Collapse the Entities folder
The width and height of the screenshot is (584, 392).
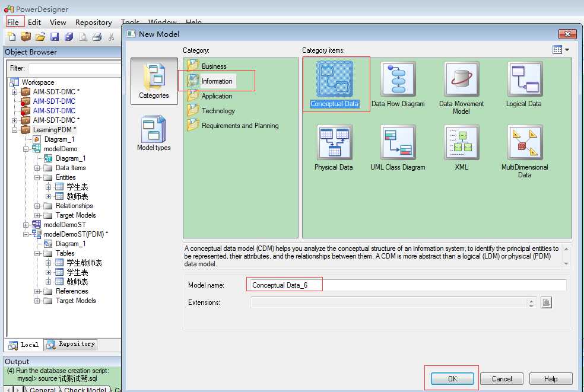pos(37,177)
